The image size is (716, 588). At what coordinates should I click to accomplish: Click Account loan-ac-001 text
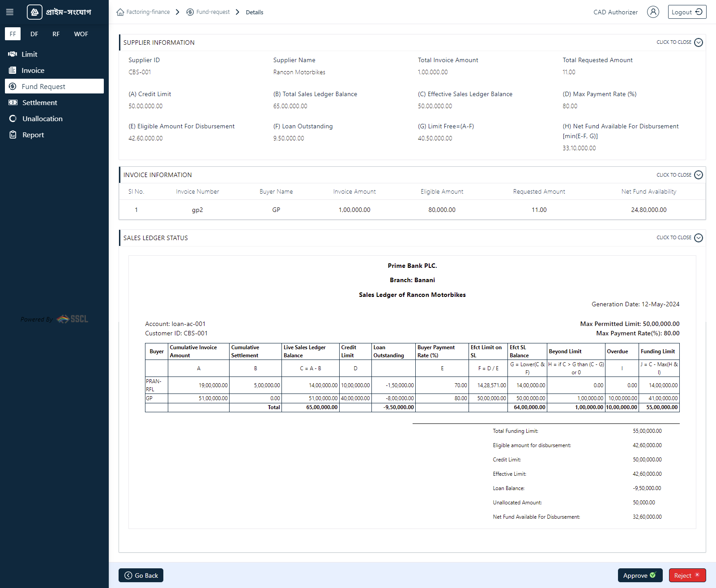pos(175,324)
